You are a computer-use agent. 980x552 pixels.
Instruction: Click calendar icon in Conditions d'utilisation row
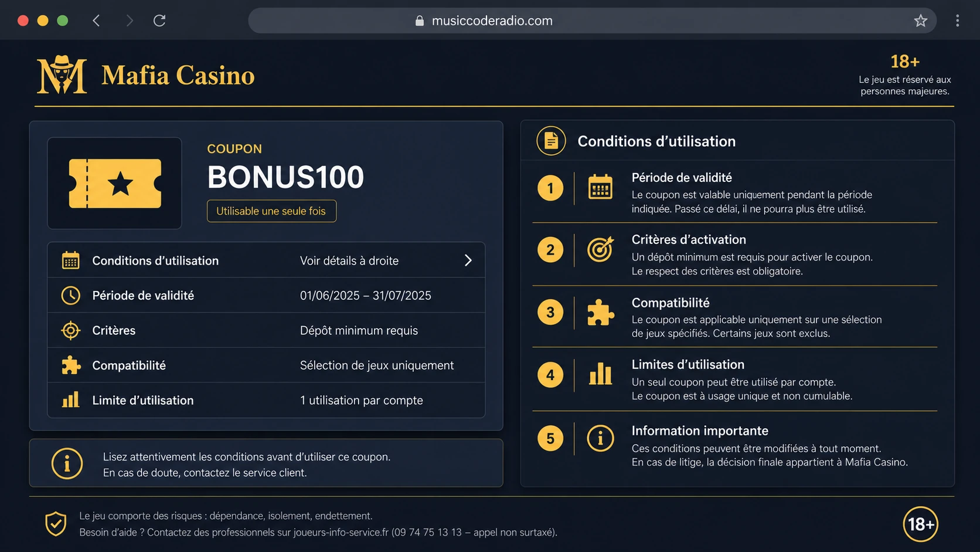pos(71,260)
